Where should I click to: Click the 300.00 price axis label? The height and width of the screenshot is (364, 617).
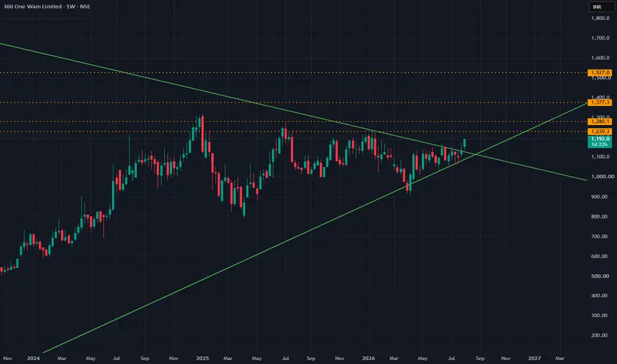tap(599, 316)
